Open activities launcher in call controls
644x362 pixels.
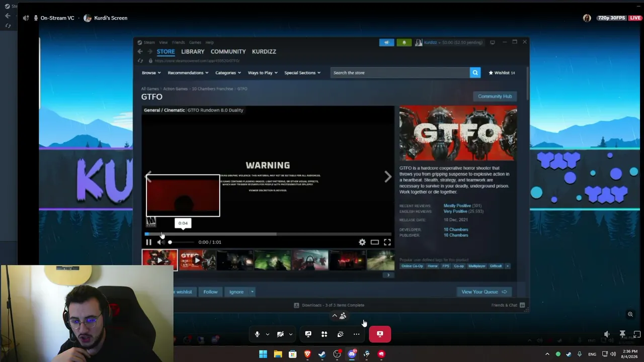click(324, 334)
